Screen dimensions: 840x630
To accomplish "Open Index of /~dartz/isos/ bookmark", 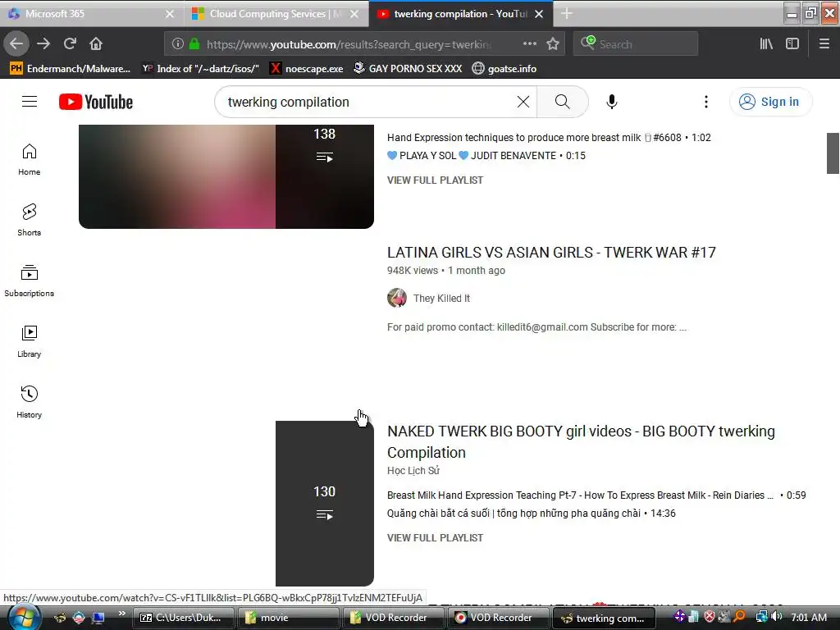I will [x=200, y=69].
